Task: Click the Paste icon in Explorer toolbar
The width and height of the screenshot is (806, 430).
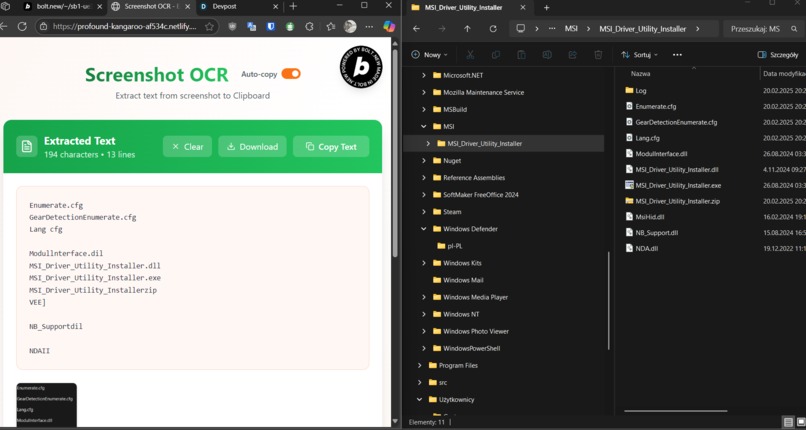Action: 521,54
